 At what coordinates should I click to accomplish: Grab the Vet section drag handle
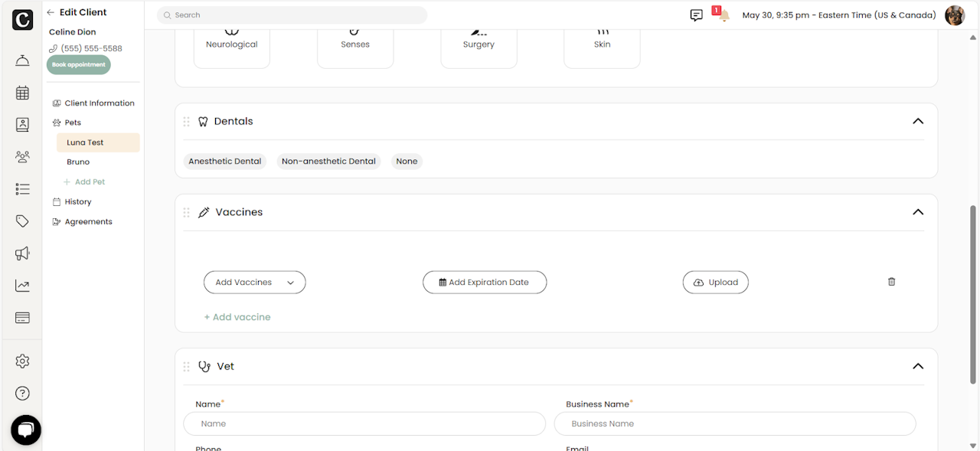click(186, 367)
